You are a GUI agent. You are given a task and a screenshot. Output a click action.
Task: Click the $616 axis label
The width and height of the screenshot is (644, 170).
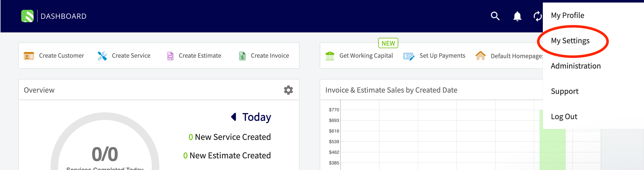[334, 131]
